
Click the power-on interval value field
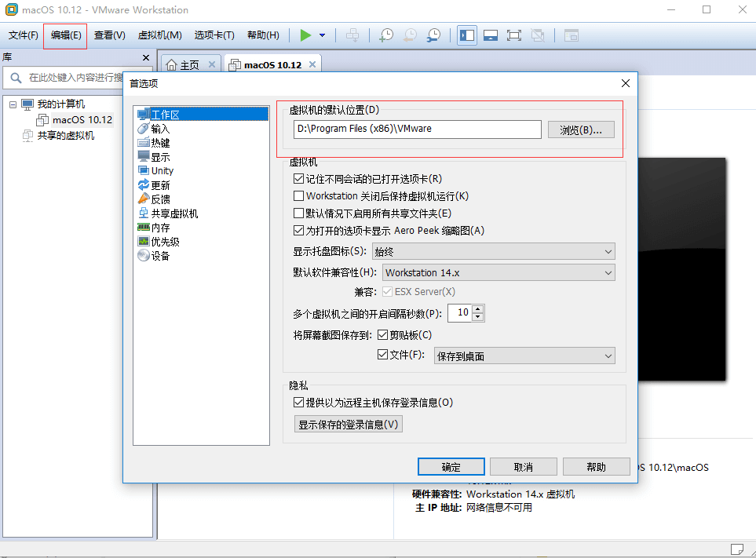[461, 312]
